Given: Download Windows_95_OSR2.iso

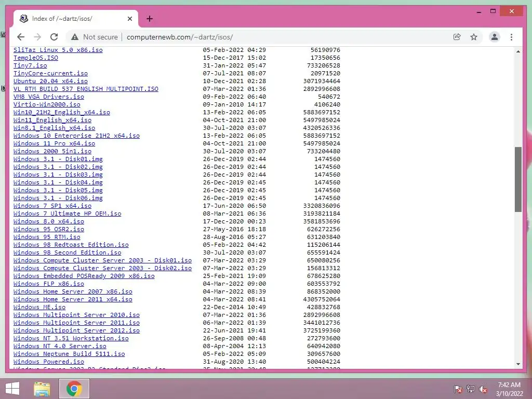Looking at the screenshot, I should point(49,229).
